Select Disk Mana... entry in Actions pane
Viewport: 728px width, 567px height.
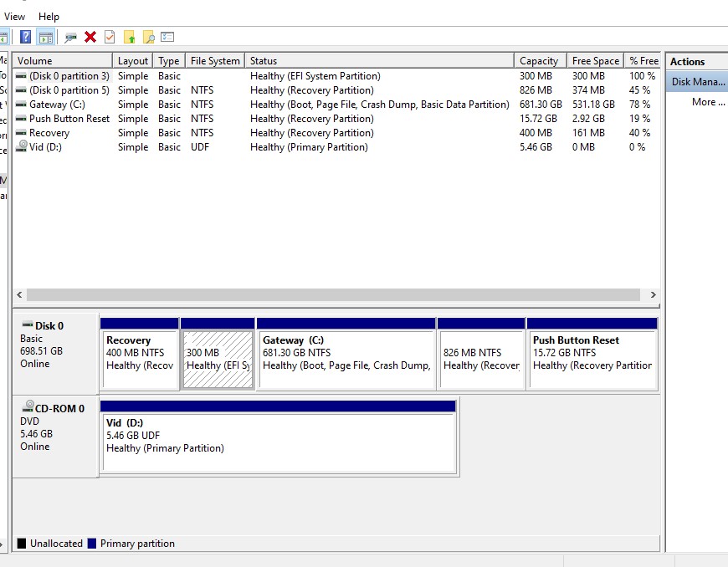point(697,82)
